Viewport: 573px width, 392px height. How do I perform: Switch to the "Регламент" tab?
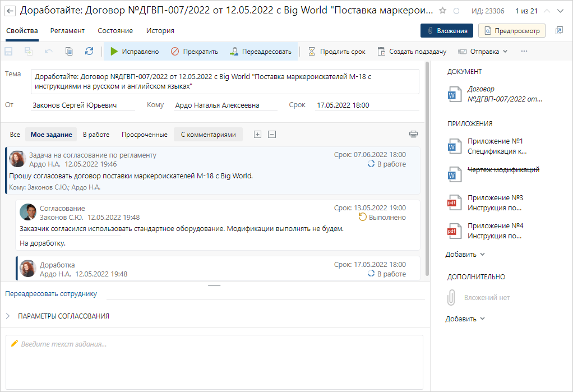[x=67, y=31]
